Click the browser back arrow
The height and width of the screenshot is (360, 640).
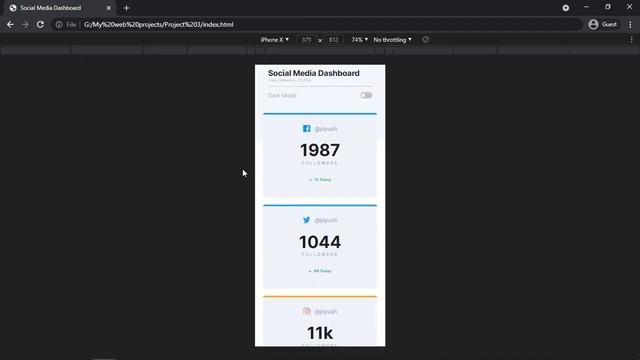pos(10,24)
